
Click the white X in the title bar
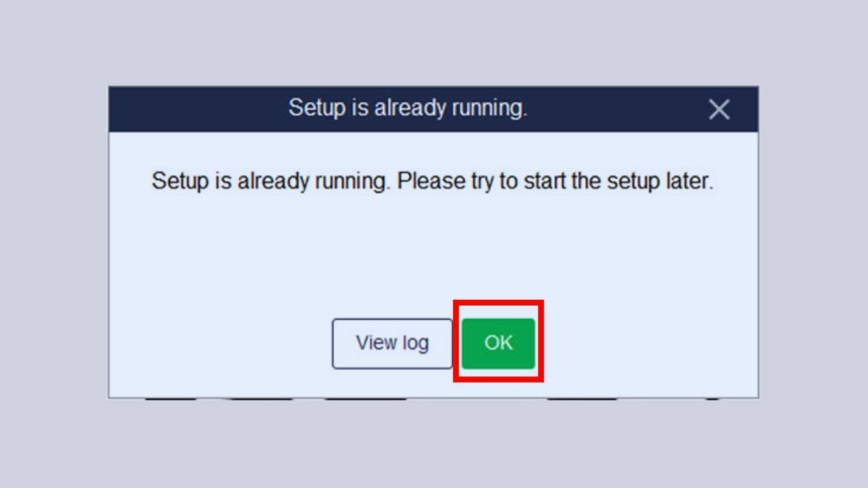pos(718,110)
